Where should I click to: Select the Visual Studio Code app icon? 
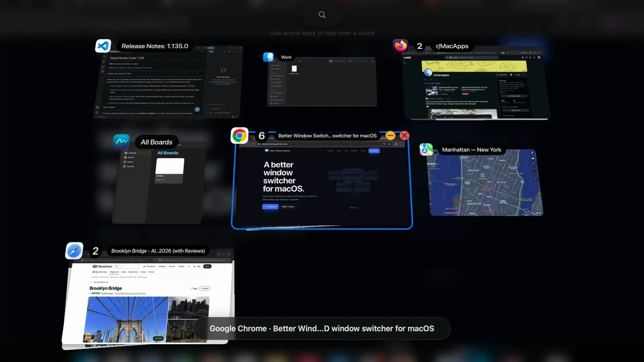tap(103, 46)
